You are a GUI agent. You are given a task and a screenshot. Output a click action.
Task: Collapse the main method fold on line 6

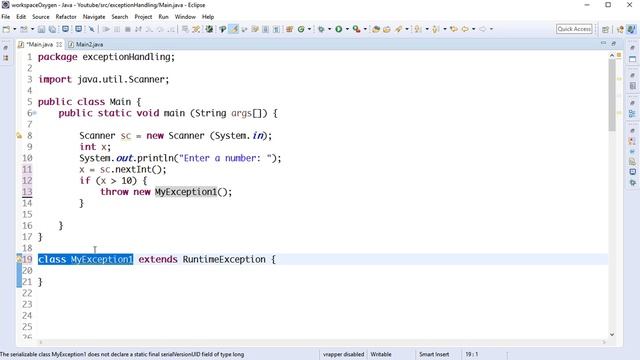[x=35, y=113]
